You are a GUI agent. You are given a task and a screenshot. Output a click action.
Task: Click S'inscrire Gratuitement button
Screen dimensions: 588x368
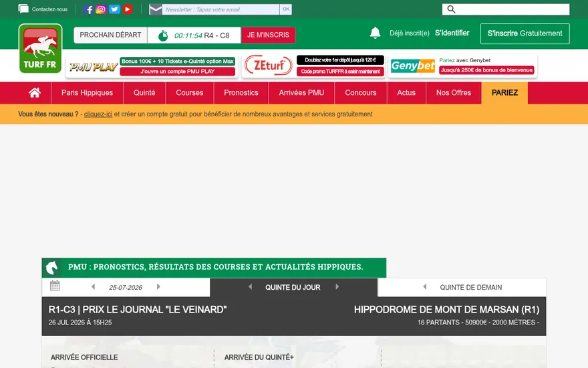(x=525, y=33)
